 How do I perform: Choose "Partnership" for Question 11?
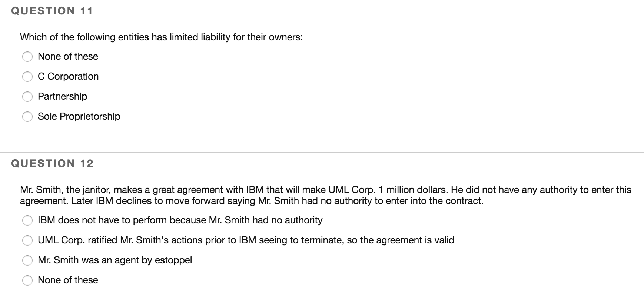coord(27,97)
